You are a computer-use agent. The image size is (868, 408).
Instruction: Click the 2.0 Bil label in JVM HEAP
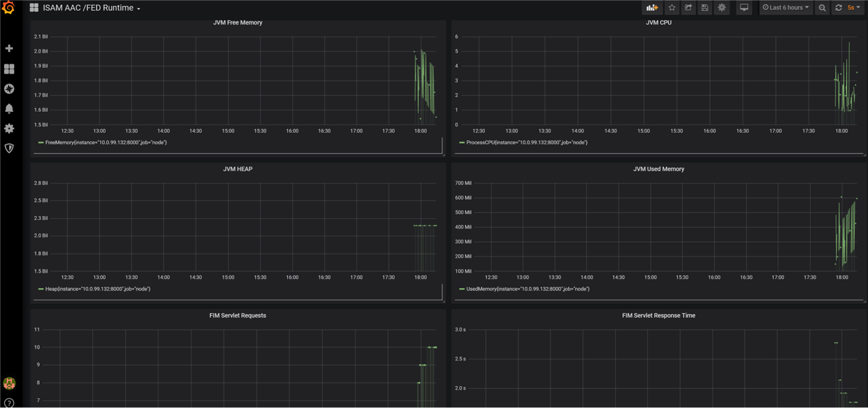[41, 236]
